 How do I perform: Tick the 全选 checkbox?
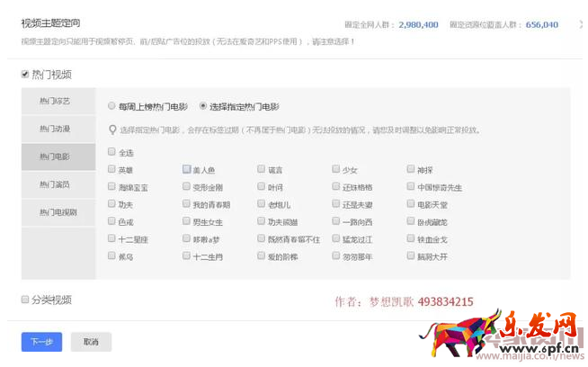pos(111,152)
